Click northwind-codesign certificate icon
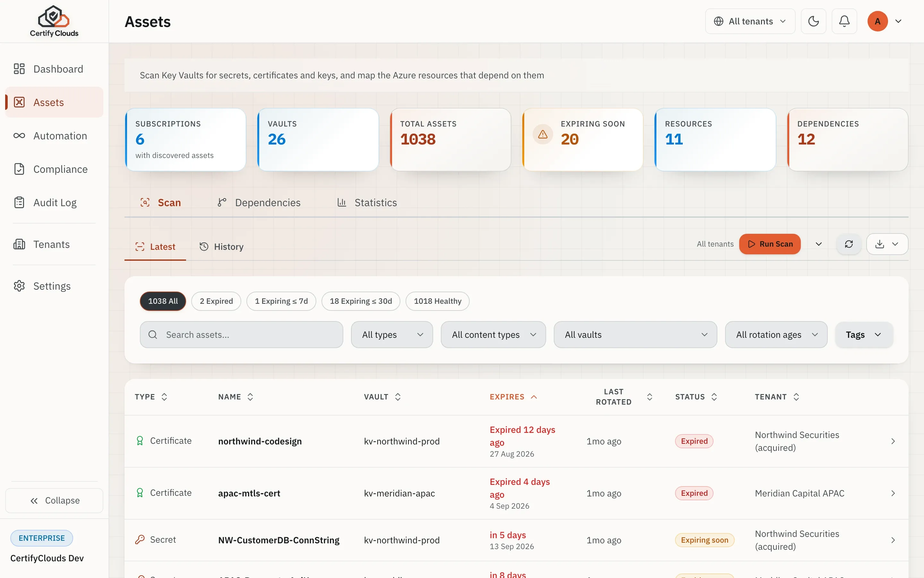 click(x=140, y=441)
